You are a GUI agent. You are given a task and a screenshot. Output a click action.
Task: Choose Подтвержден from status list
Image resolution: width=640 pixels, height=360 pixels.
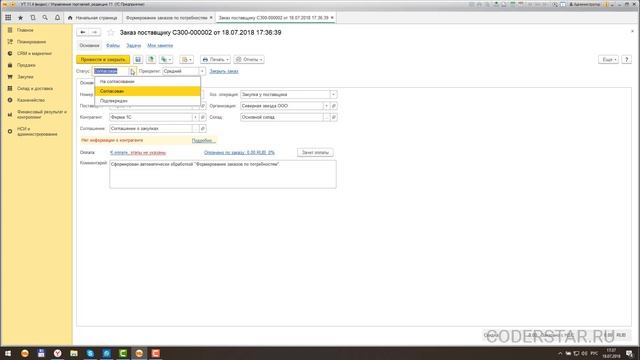[148, 101]
